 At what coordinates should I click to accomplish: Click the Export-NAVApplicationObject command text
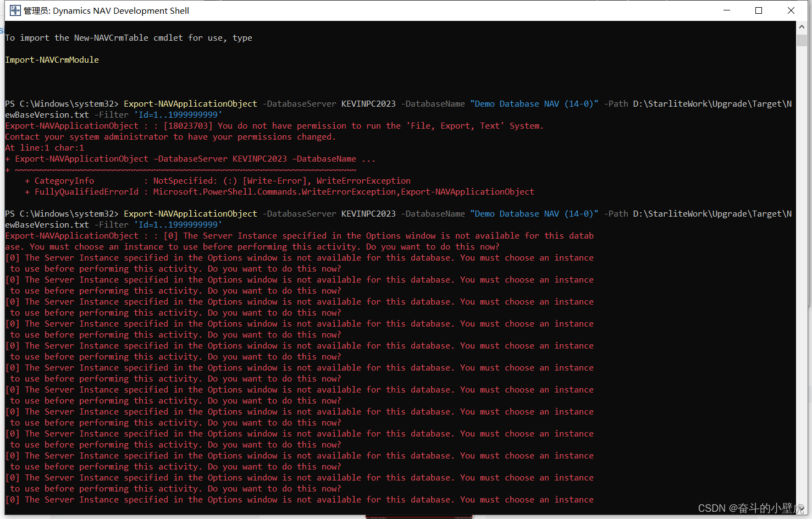190,103
